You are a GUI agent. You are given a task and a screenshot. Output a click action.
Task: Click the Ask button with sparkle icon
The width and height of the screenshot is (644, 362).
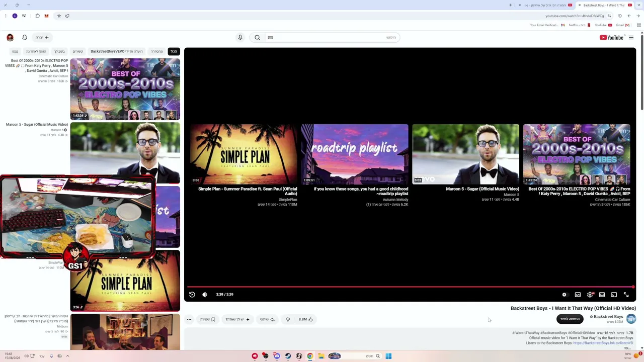[x=237, y=319]
